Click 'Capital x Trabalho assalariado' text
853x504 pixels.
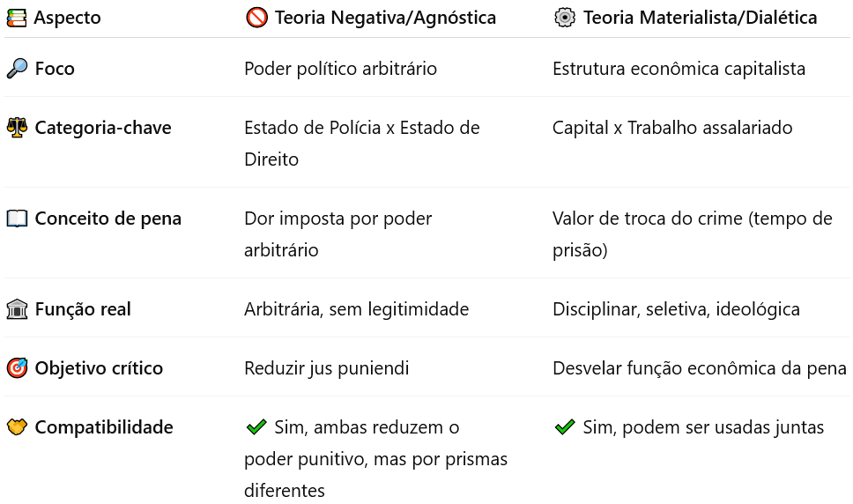coord(672,128)
